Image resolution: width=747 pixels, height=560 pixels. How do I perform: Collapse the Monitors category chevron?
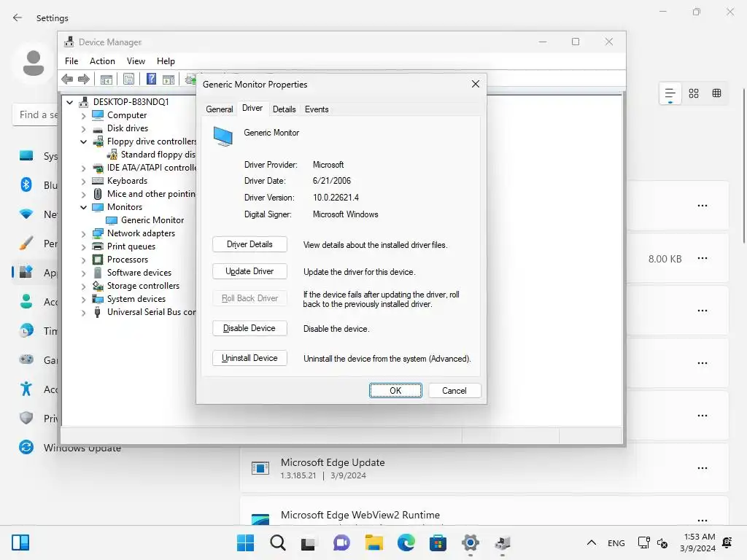83,207
